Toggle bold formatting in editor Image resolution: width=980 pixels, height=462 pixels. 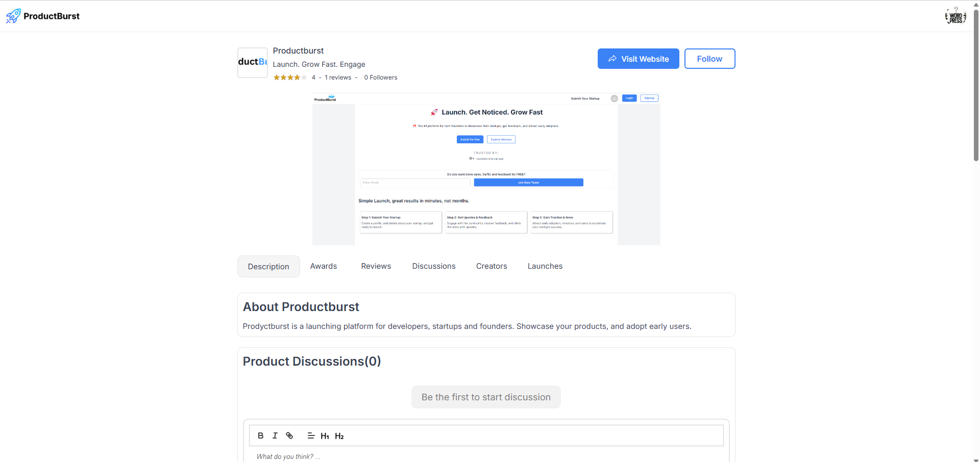pos(261,435)
